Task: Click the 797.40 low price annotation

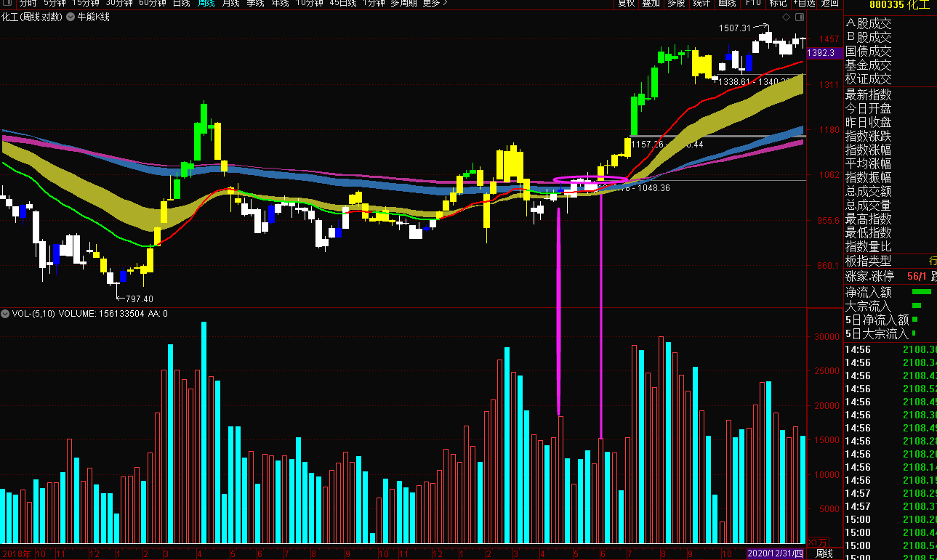Action: [x=140, y=299]
